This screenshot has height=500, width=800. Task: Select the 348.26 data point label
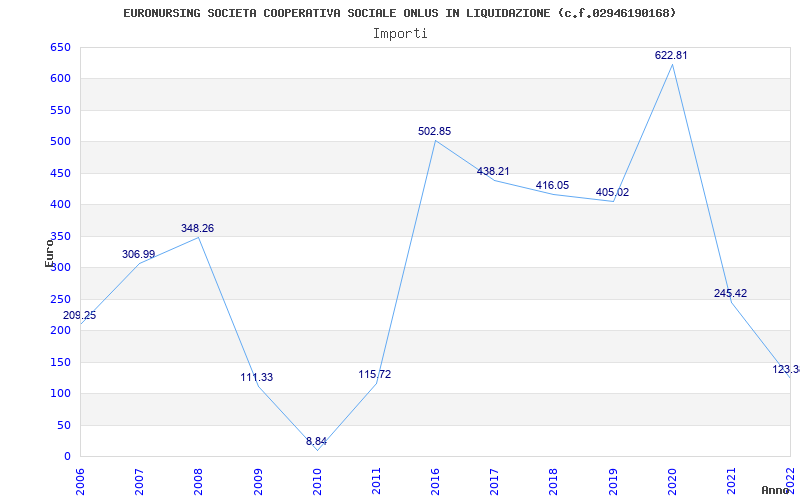coord(197,228)
